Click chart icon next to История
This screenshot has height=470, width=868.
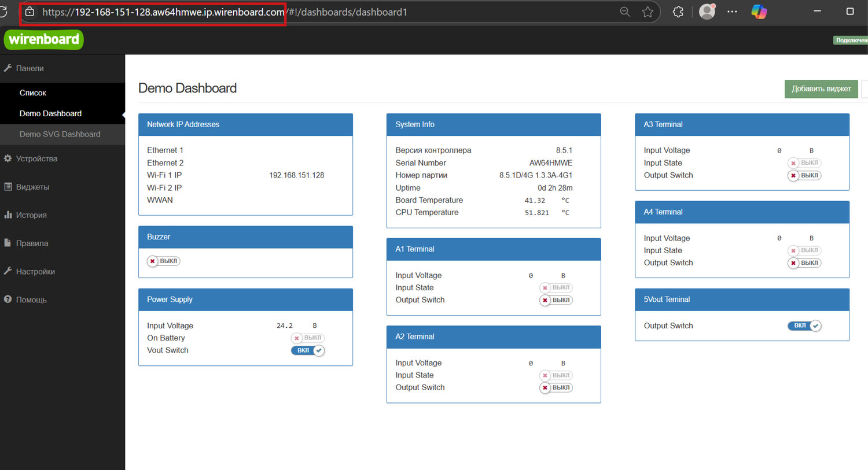point(8,214)
